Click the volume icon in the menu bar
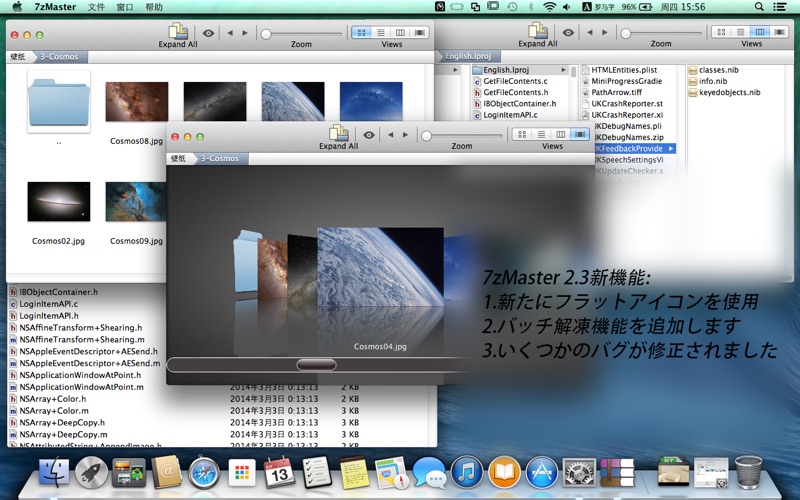 [567, 7]
